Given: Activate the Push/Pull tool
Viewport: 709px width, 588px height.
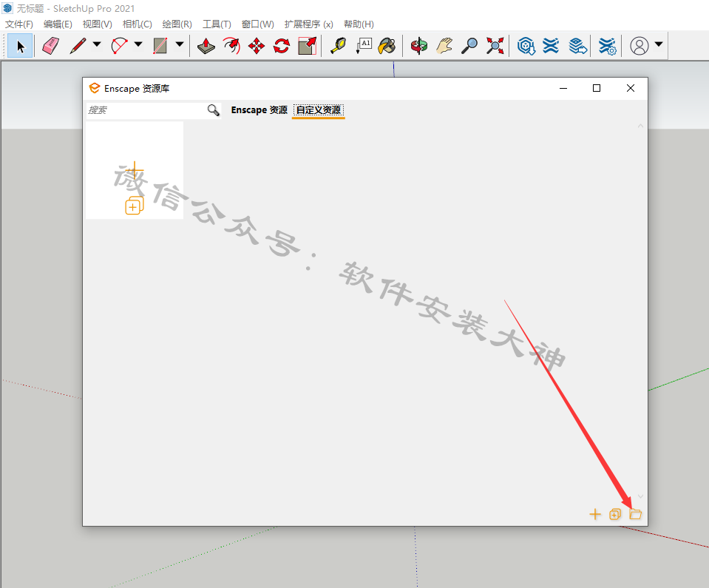Looking at the screenshot, I should (x=206, y=46).
